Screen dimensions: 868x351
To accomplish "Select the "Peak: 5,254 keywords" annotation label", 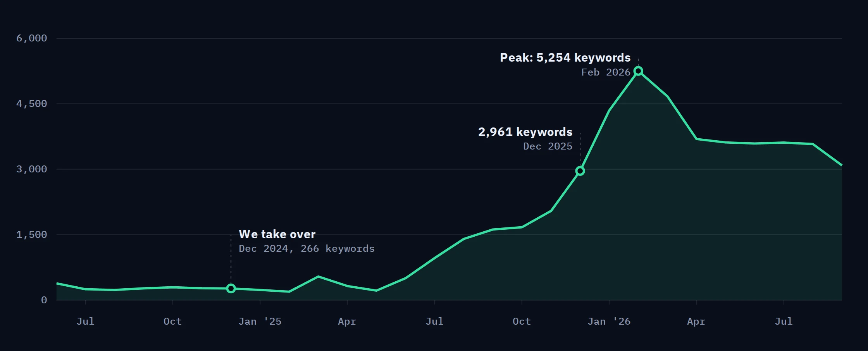I will pos(565,58).
